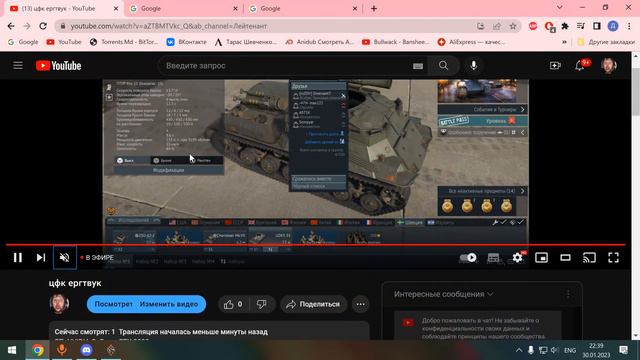Viewport: 640px width, 360px height.
Task: Toggle the autoplay switch
Action: coord(468,258)
